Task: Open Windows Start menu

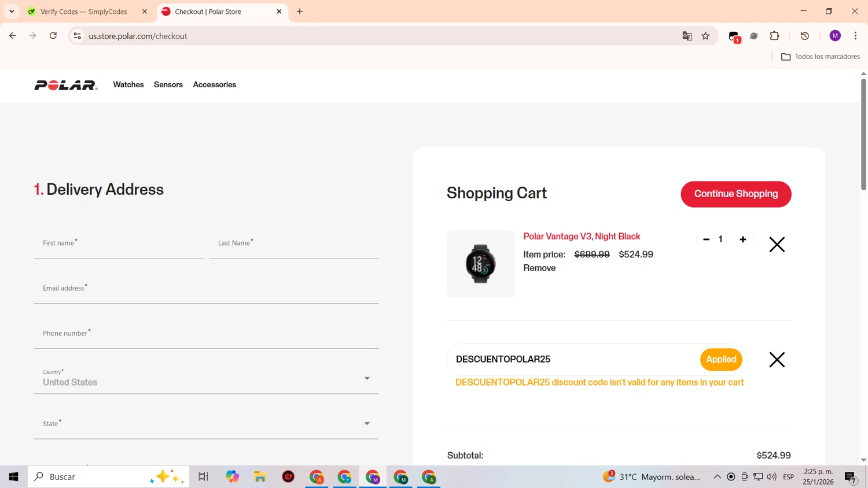Action: [x=13, y=477]
